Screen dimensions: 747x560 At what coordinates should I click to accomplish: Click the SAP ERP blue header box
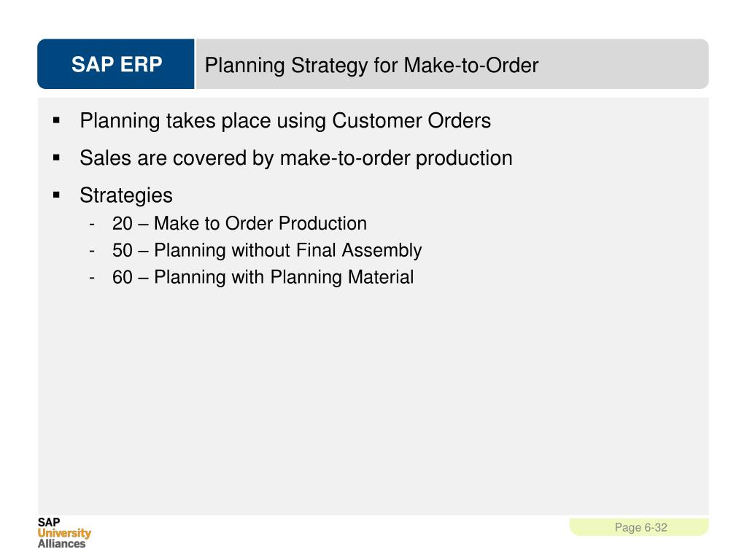[116, 64]
